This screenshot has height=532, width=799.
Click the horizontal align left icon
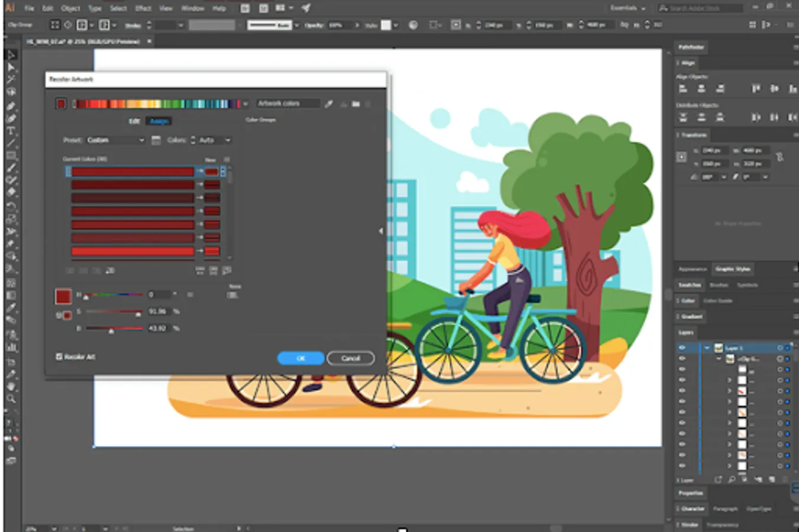point(683,89)
